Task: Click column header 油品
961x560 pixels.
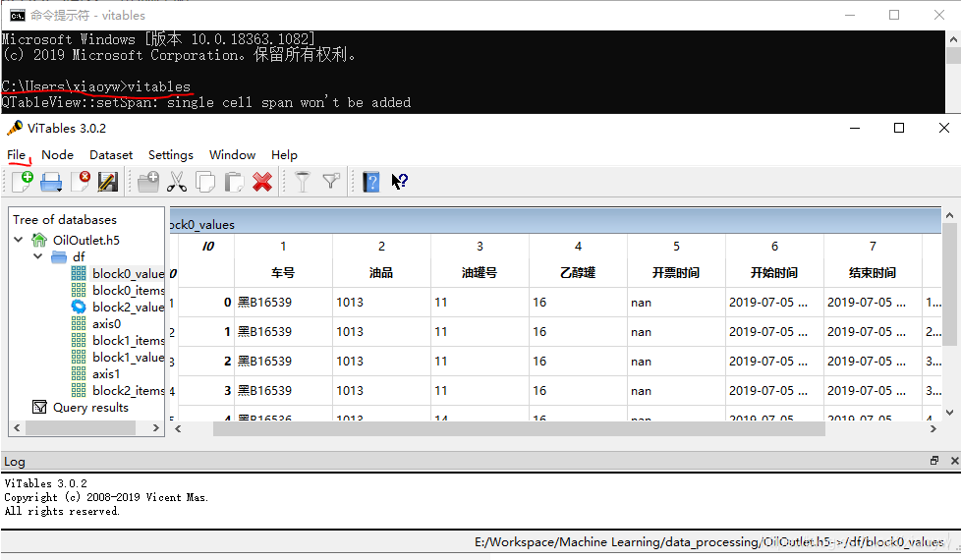Action: [x=381, y=273]
